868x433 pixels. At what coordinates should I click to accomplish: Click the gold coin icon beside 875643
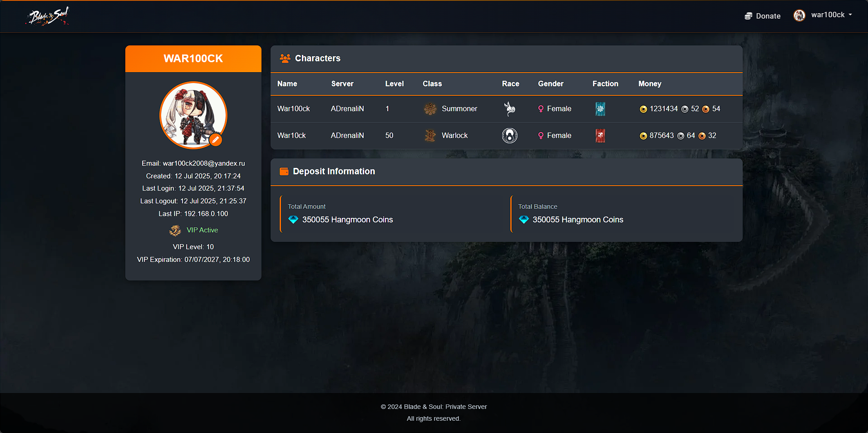pos(643,136)
